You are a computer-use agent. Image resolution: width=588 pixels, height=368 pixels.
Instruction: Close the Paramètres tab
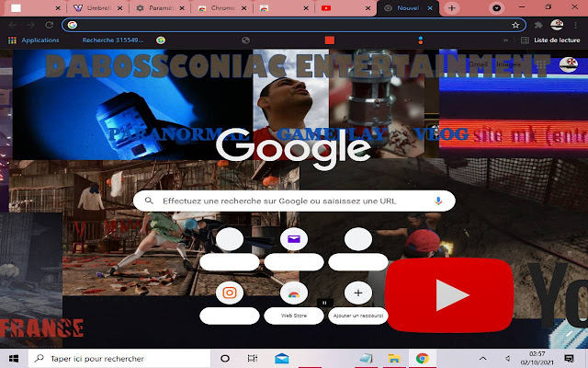182,8
